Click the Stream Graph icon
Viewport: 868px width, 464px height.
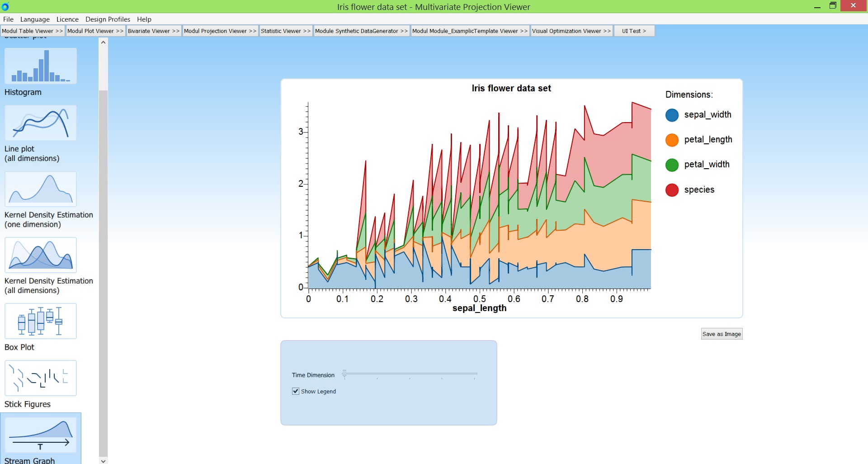(41, 436)
